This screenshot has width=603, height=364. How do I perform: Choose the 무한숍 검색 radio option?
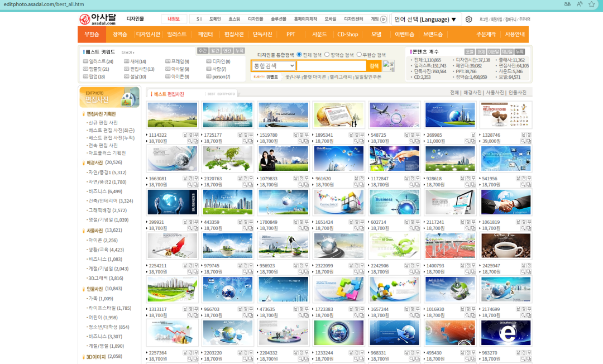pos(358,55)
